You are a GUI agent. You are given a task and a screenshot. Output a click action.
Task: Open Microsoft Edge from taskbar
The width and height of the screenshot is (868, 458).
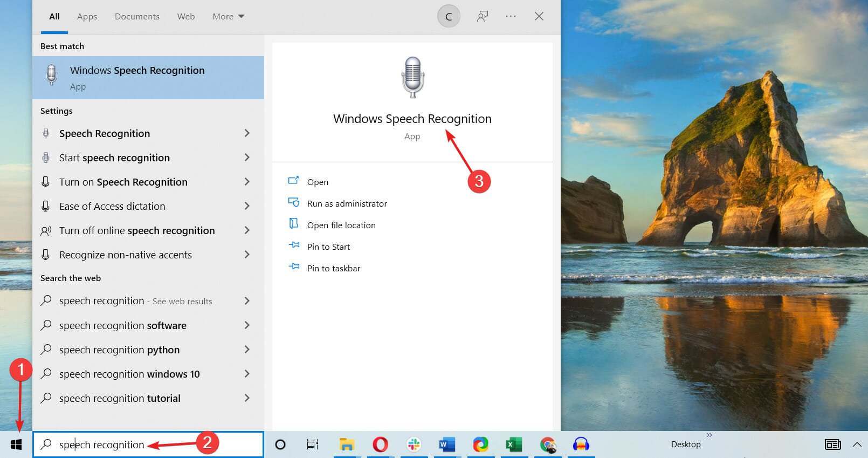[x=480, y=445]
